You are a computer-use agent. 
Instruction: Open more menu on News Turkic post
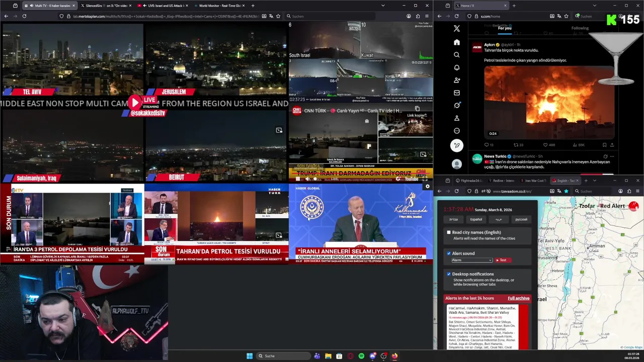[612, 156]
